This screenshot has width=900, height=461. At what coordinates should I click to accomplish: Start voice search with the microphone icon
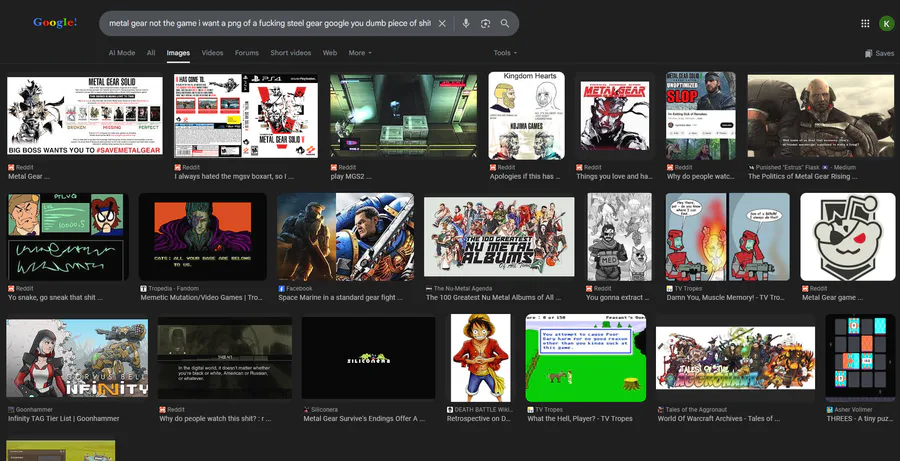[x=466, y=24]
